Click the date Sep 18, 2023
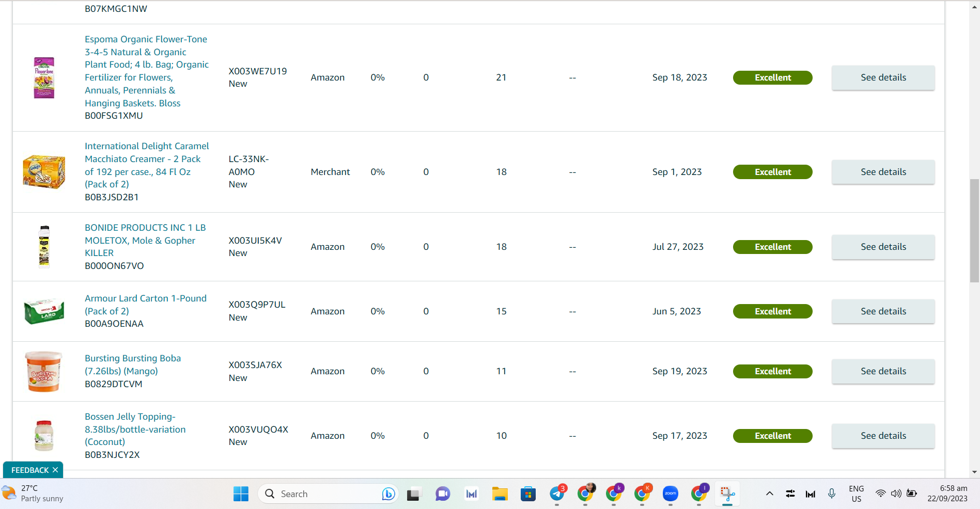 point(679,77)
